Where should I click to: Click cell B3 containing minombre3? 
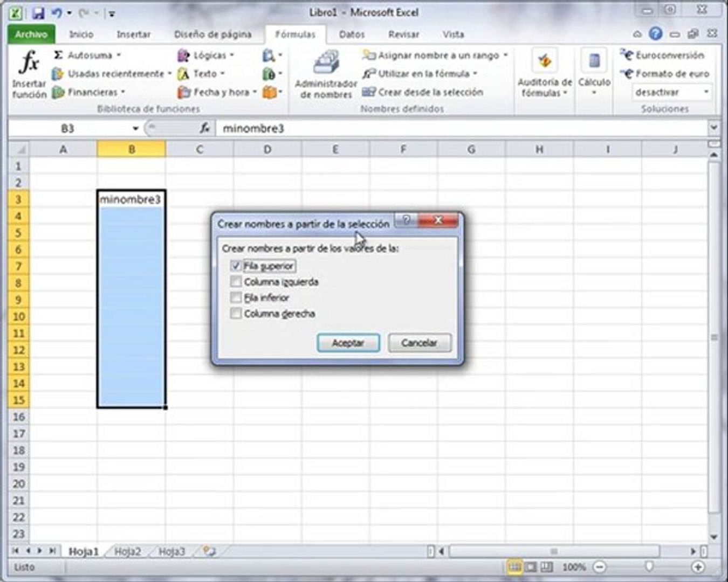coord(132,199)
